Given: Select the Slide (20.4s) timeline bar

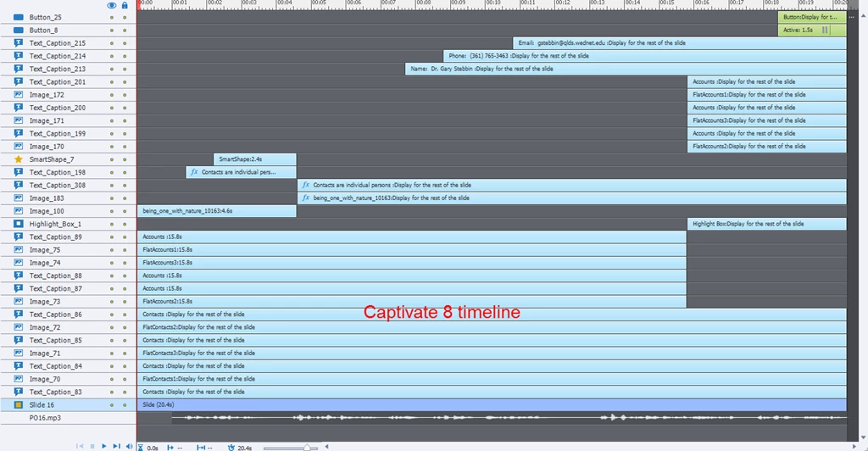Looking at the screenshot, I should pos(492,404).
